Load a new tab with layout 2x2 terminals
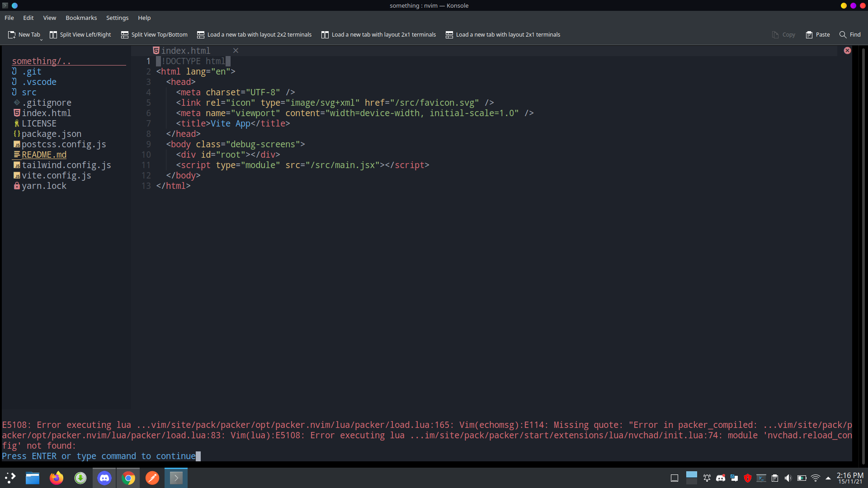 pyautogui.click(x=254, y=34)
